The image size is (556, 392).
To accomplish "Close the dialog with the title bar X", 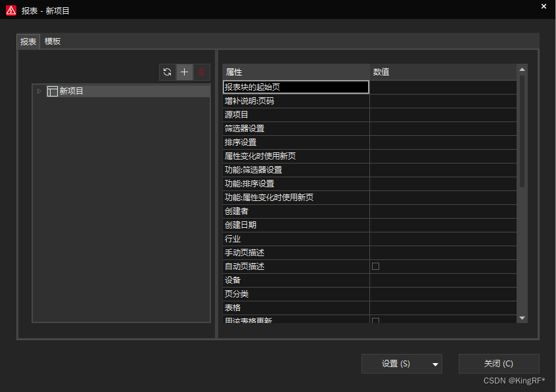I will tap(544, 6).
